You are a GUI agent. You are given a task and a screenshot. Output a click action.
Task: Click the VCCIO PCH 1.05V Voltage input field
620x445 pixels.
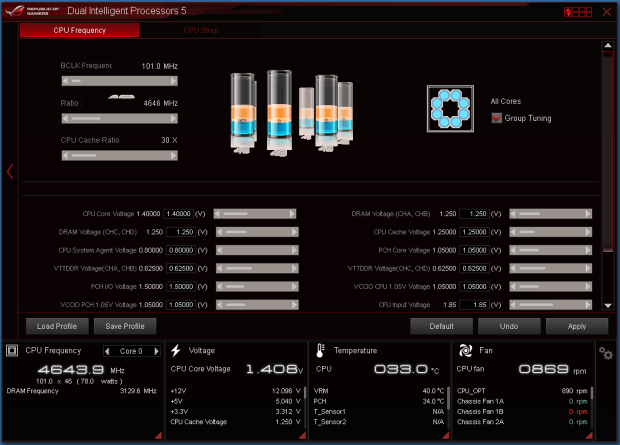click(x=181, y=305)
